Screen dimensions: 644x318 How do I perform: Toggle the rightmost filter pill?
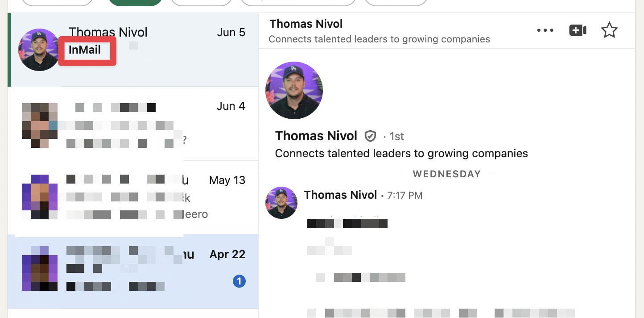[x=395, y=2]
